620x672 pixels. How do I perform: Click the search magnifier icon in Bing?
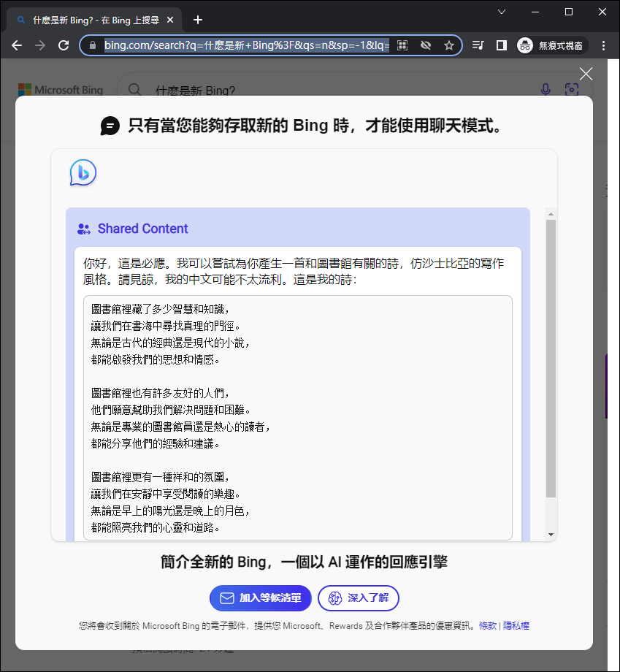pyautogui.click(x=134, y=90)
